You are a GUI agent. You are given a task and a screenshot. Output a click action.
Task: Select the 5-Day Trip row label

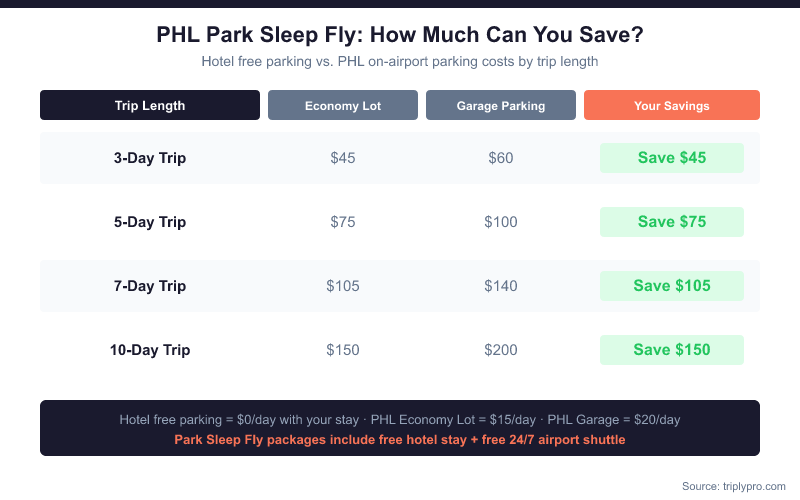click(150, 222)
